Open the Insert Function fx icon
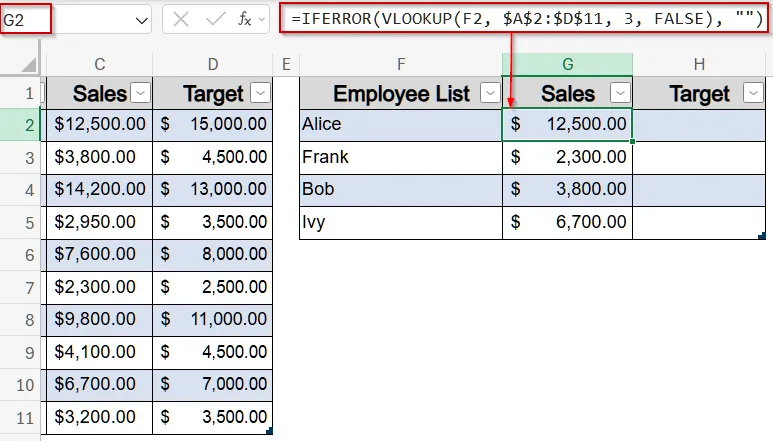Screen dimensions: 773x441 245,20
